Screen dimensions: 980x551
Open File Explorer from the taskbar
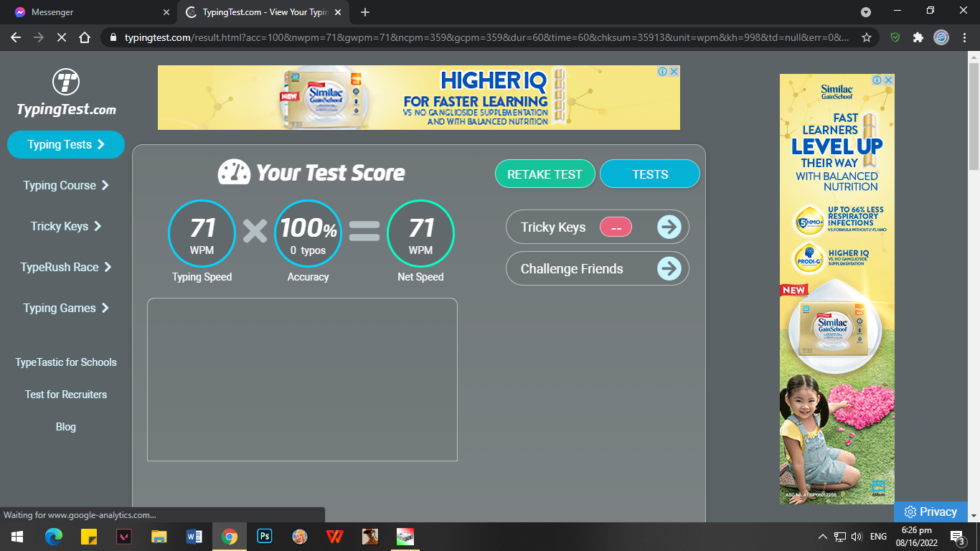pyautogui.click(x=159, y=537)
